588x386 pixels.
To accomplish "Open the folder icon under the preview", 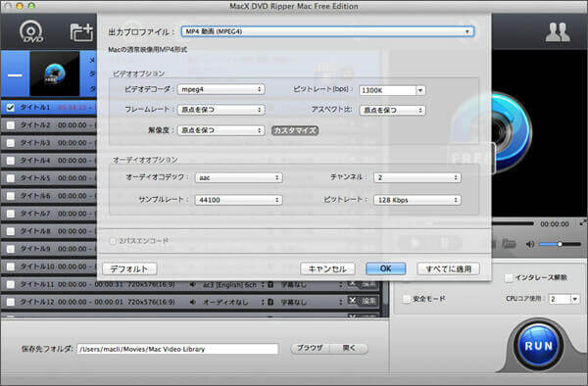I will click(x=509, y=244).
